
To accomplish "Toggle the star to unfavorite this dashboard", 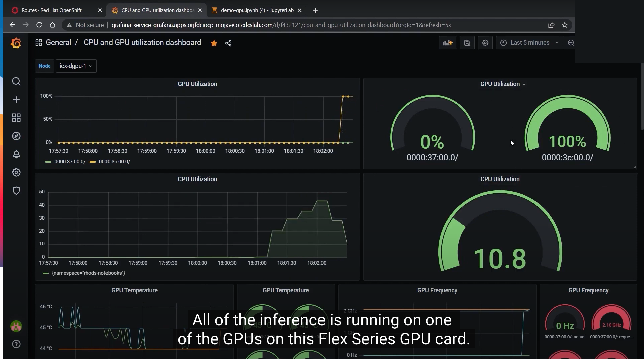I will click(214, 43).
